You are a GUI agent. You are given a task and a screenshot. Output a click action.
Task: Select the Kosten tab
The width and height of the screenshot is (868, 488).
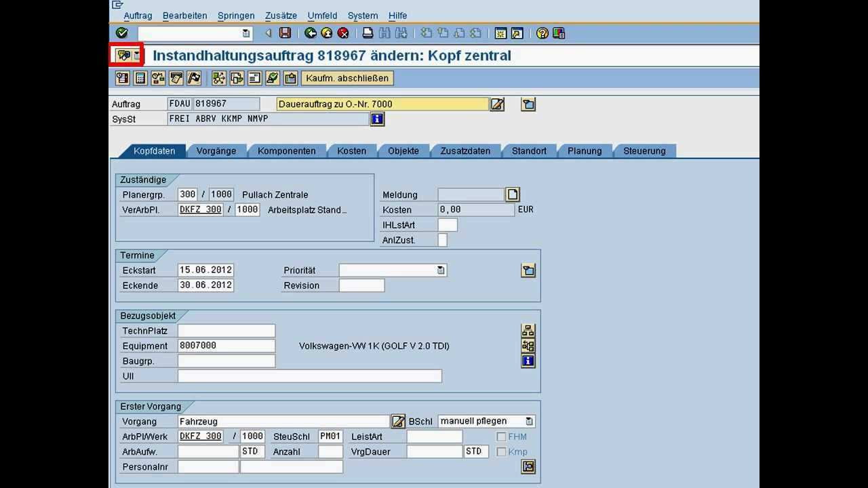[351, 151]
